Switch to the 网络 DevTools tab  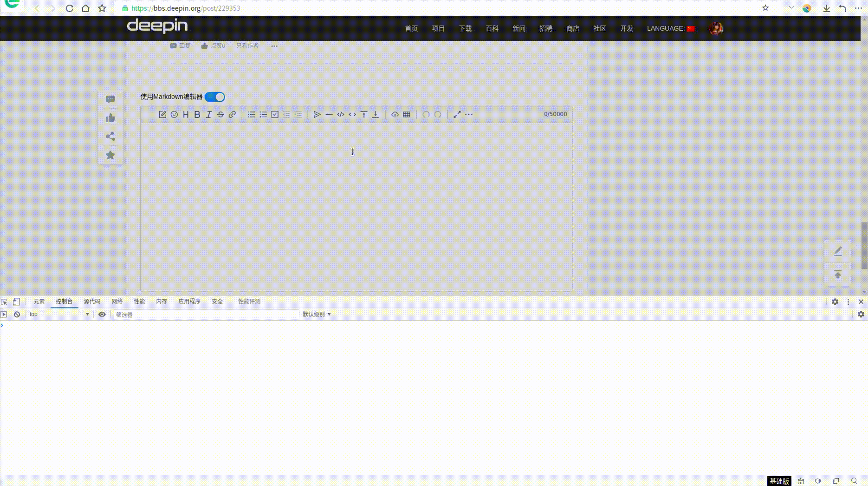tap(117, 302)
